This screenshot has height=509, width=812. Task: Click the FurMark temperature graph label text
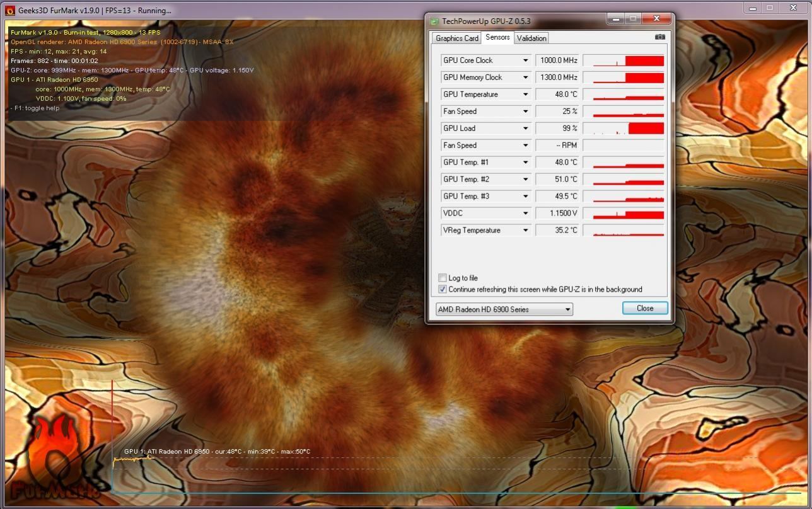click(217, 452)
